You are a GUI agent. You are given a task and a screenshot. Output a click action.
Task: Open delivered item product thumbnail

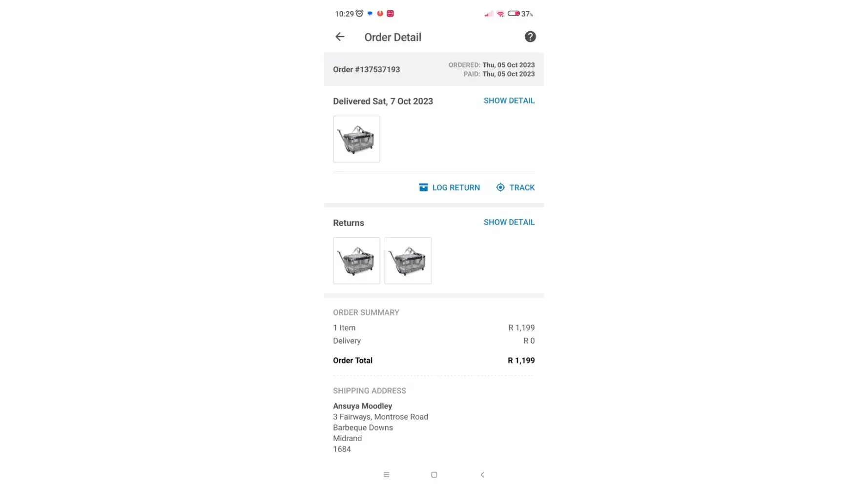[356, 139]
